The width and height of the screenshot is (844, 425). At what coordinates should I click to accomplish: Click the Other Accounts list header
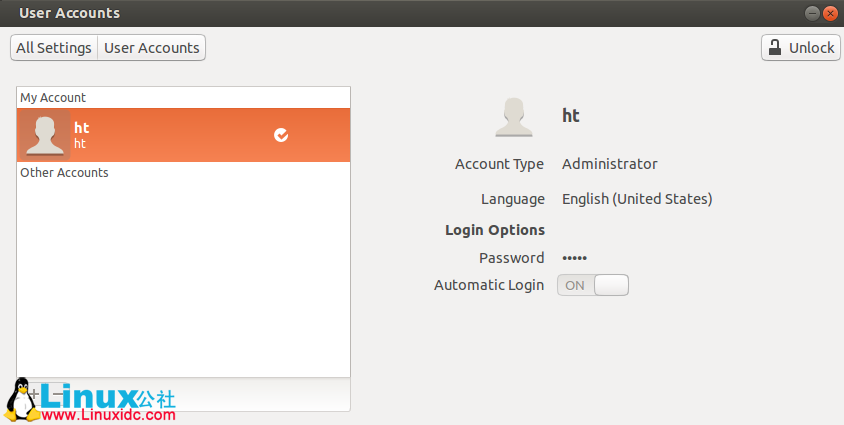click(64, 173)
